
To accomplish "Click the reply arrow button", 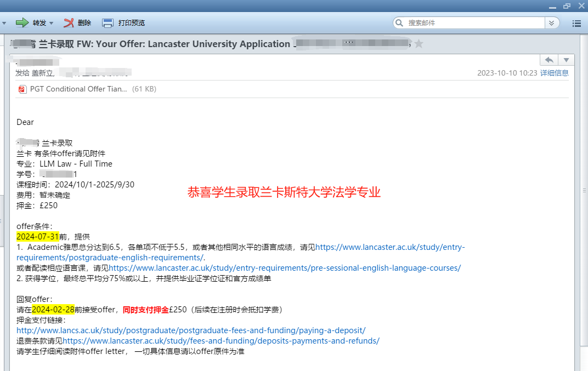I will click(x=549, y=60).
